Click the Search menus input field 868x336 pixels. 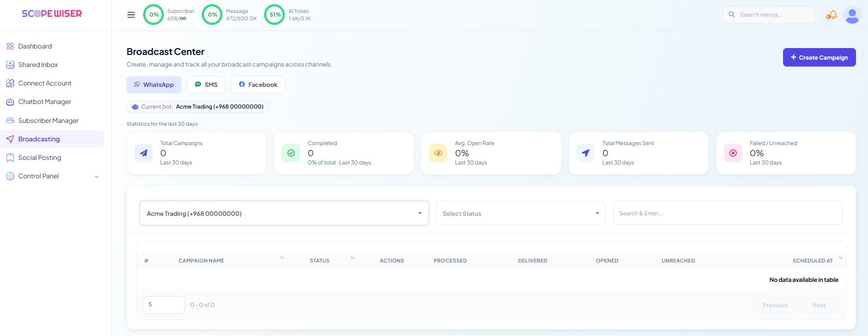[x=768, y=15]
